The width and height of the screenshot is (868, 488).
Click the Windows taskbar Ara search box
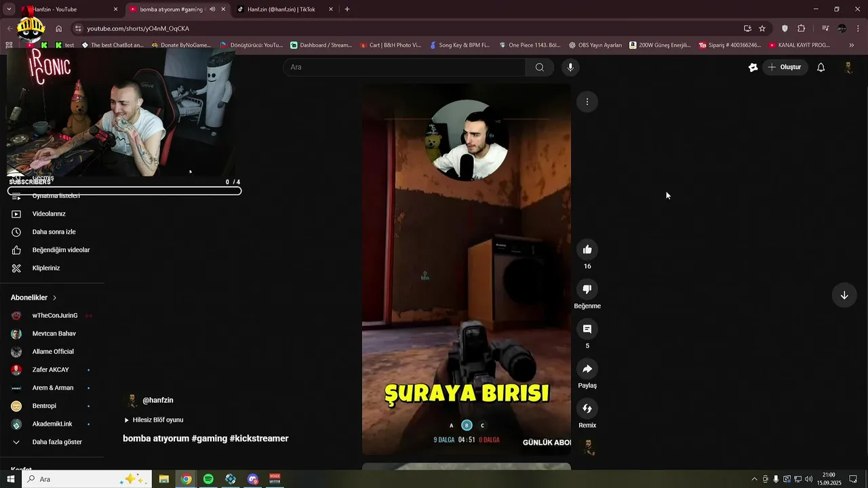87,479
